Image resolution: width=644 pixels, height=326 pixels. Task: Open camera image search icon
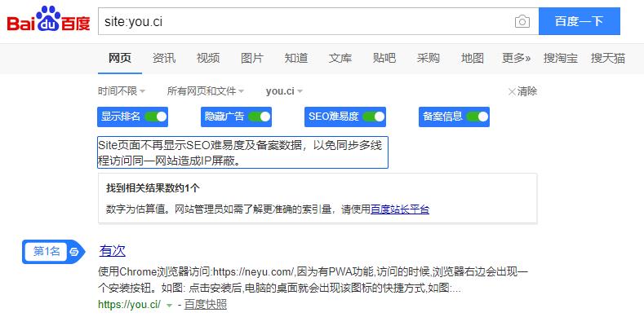click(x=522, y=21)
